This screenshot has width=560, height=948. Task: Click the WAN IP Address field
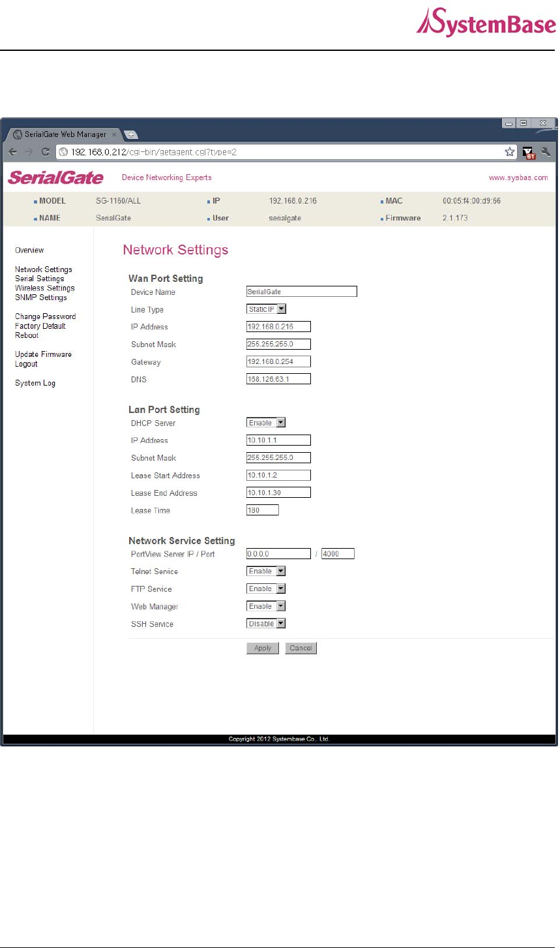[278, 327]
